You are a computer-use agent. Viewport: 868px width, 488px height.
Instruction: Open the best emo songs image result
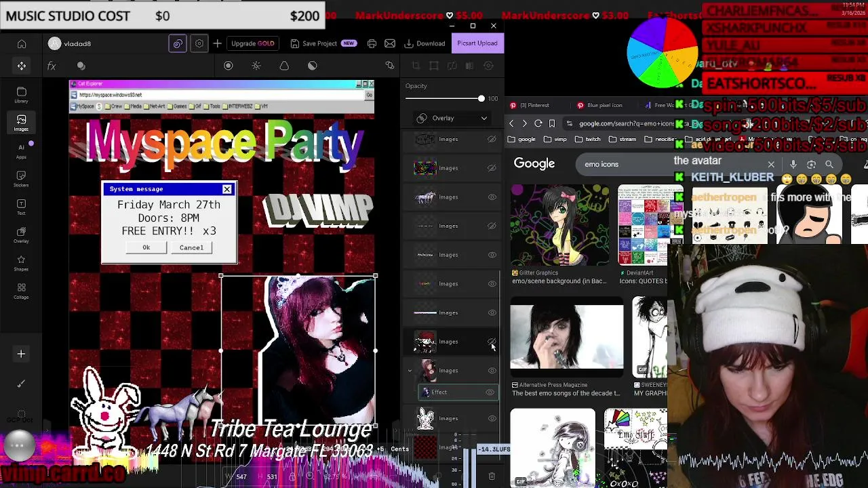click(x=567, y=337)
